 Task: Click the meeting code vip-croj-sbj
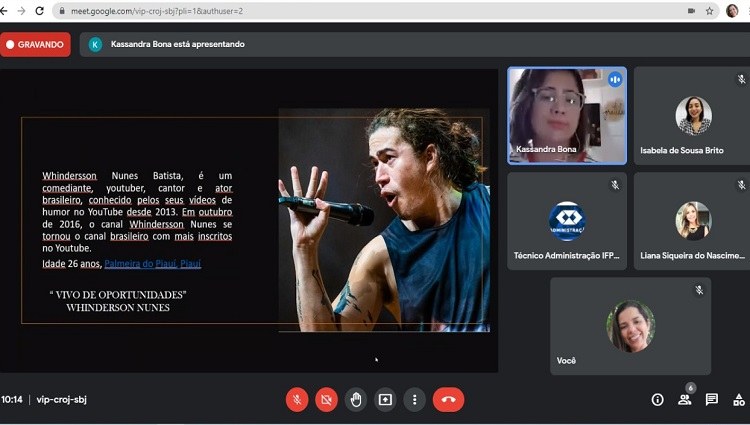(x=62, y=399)
